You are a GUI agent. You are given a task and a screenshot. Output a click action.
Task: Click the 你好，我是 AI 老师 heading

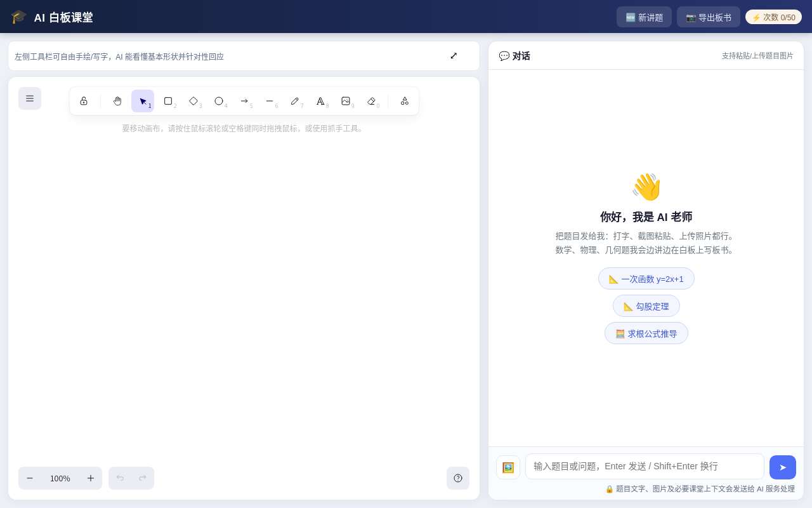(646, 217)
